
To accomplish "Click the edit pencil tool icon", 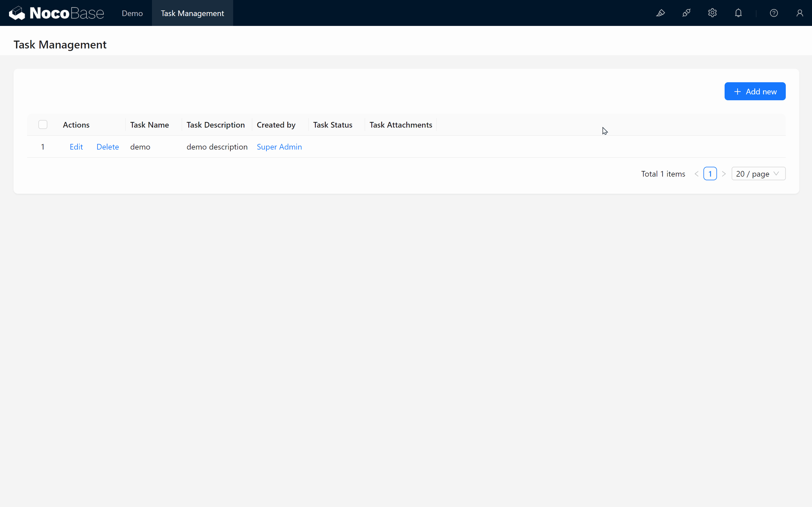I will tap(661, 13).
